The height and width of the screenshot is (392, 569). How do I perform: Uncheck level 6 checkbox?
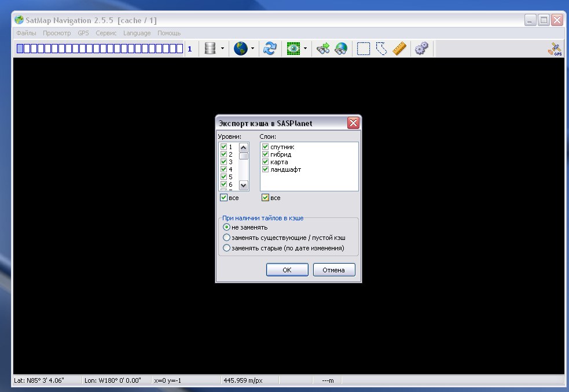tap(223, 184)
